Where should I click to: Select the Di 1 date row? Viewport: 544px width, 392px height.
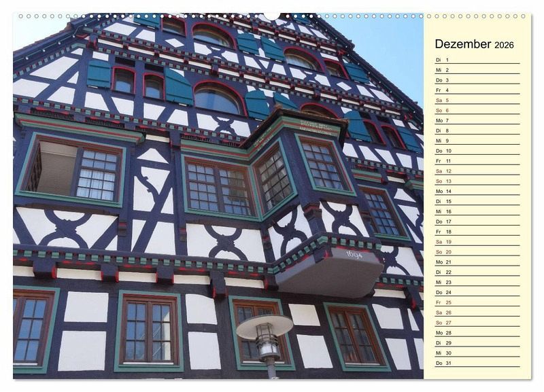(477, 60)
